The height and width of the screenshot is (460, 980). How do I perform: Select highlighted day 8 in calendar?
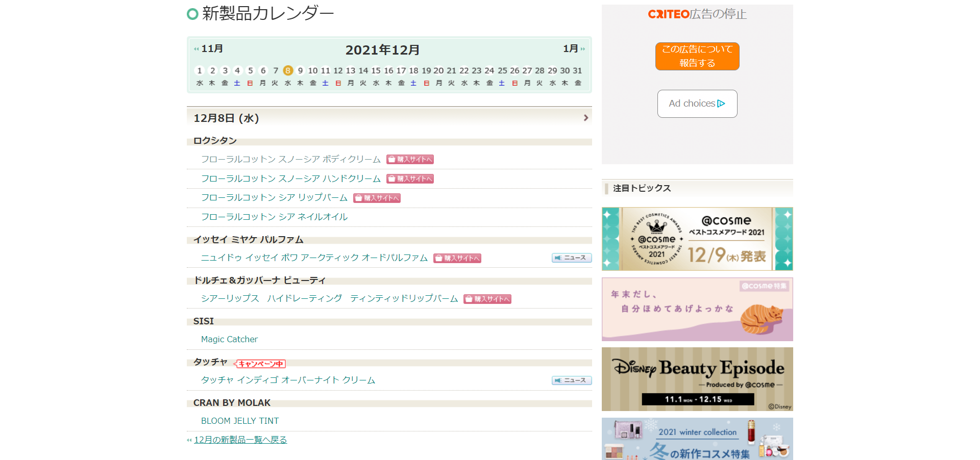point(288,70)
